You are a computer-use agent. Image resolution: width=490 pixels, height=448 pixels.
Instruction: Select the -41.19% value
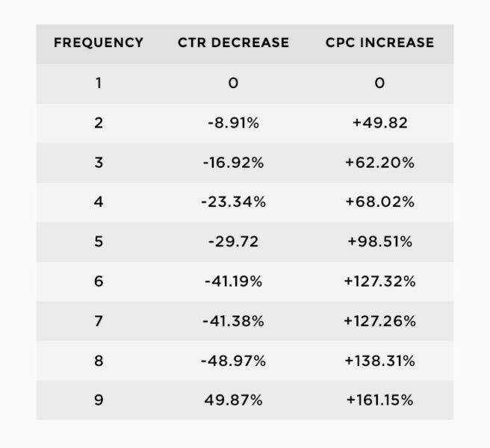(233, 281)
